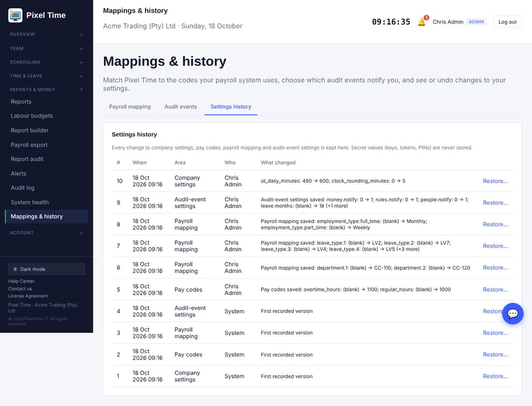
Task: Click the 09:16:35 clock display
Action: tap(391, 22)
